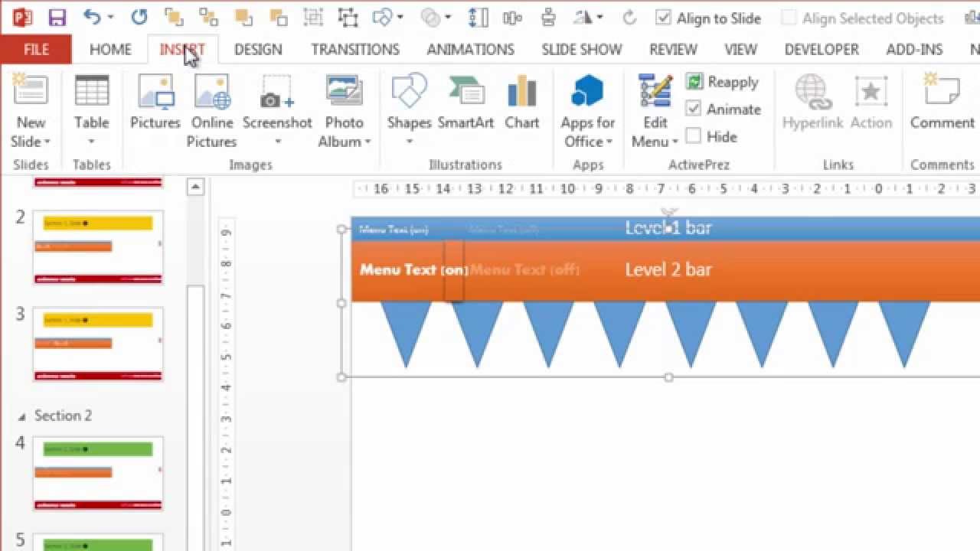Screen dimensions: 980x551
Task: Click Menu Text (on) in orange bar
Action: coord(413,269)
